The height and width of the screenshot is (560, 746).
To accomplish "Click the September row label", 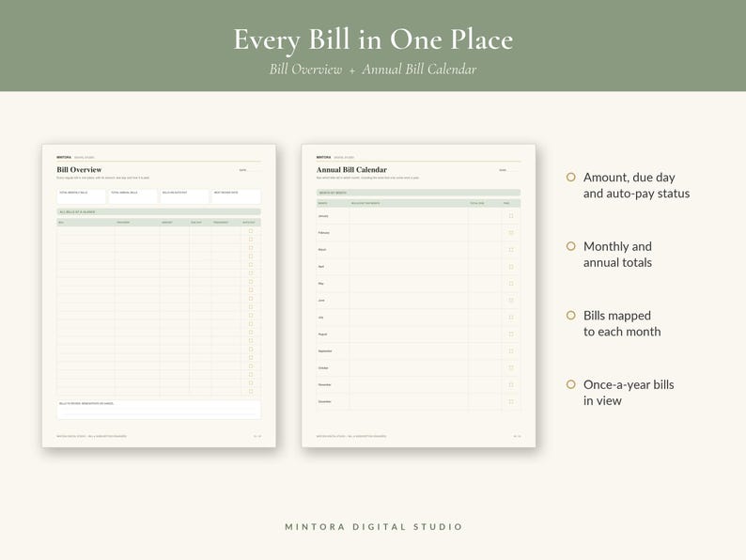I will [325, 351].
